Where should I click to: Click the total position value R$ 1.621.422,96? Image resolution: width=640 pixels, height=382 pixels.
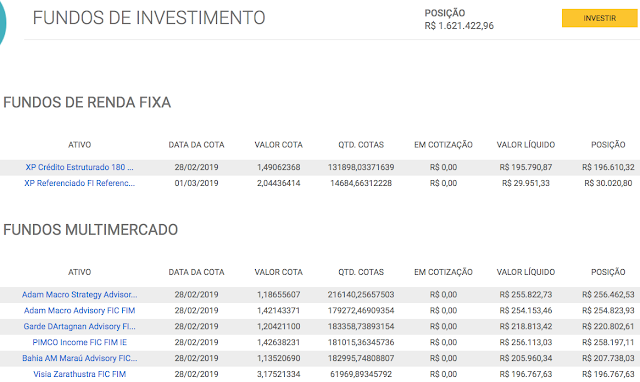click(459, 26)
